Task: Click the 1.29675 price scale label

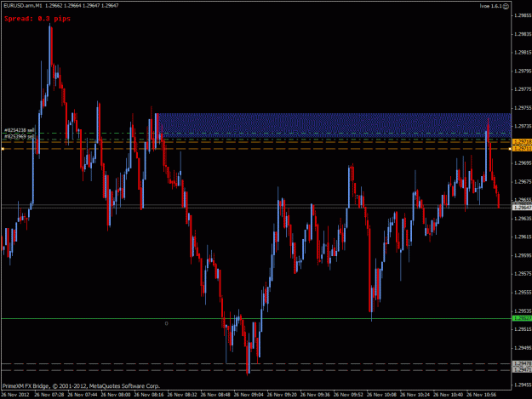Action: coord(523,182)
